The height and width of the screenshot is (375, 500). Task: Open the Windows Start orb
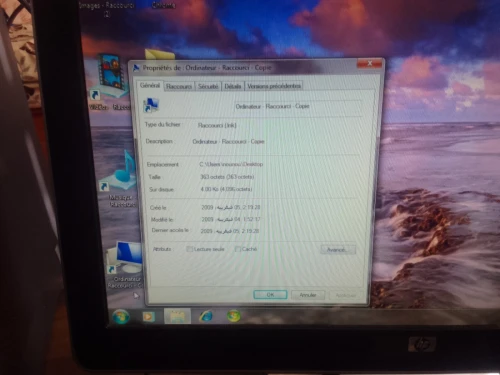tap(121, 316)
